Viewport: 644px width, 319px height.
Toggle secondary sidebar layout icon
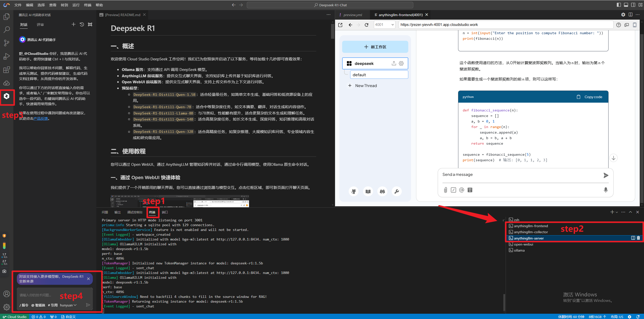pos(633,5)
